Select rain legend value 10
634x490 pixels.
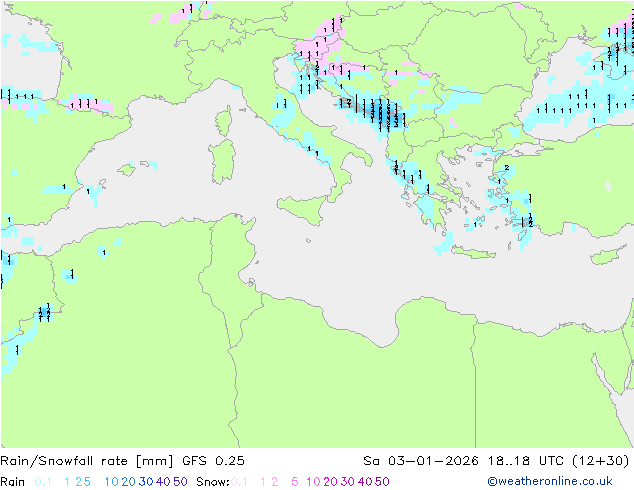112,482
